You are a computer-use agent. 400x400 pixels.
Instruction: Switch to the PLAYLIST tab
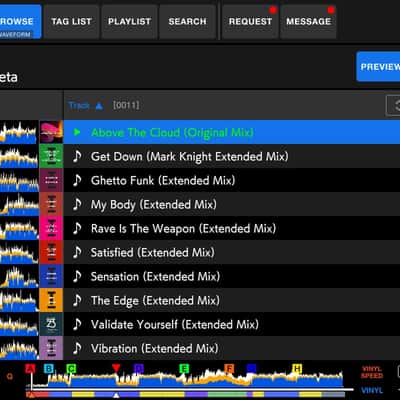coord(129,22)
